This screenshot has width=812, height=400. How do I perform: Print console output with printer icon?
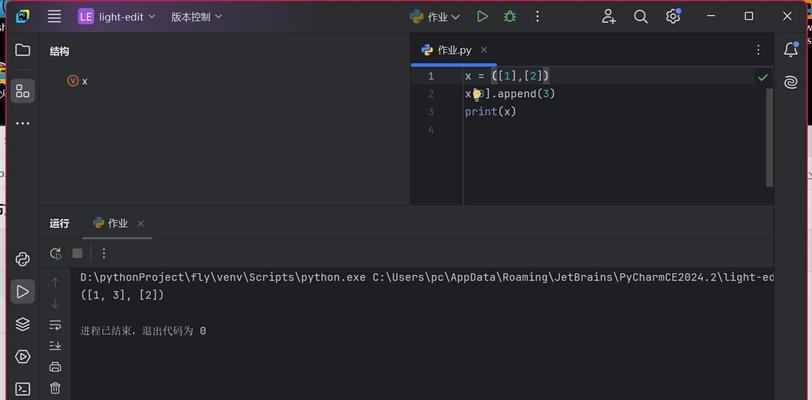[x=55, y=367]
